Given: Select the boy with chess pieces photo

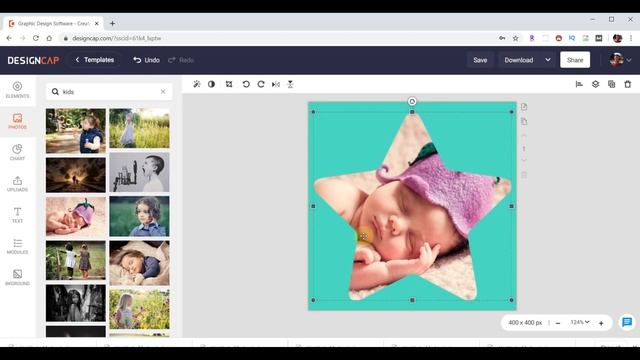Looking at the screenshot, I should click(139, 172).
